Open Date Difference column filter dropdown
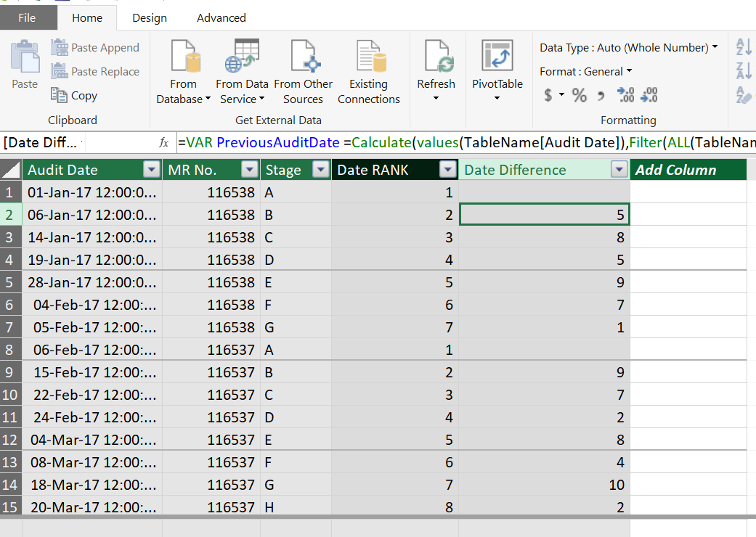756x537 pixels. [x=619, y=170]
